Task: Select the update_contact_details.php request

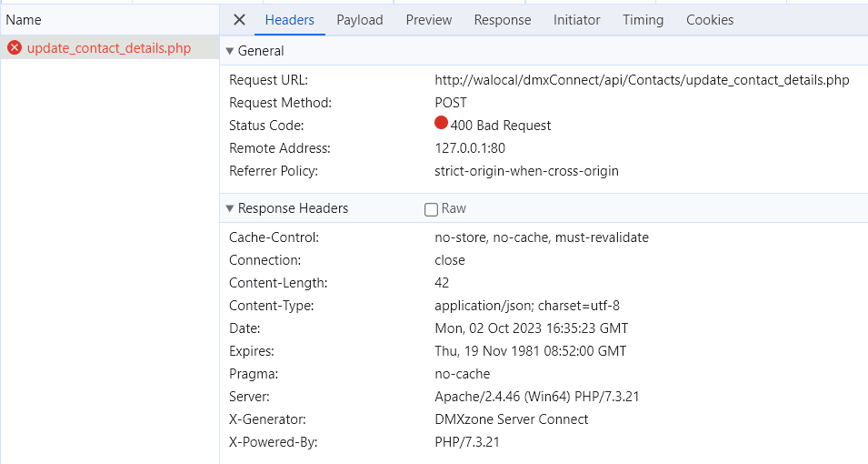Action: [109, 48]
